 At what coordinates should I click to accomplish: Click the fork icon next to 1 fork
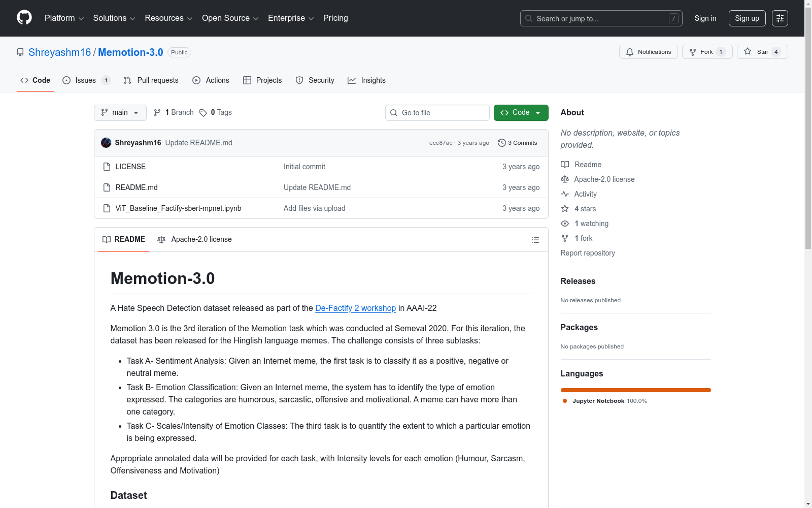(x=565, y=238)
